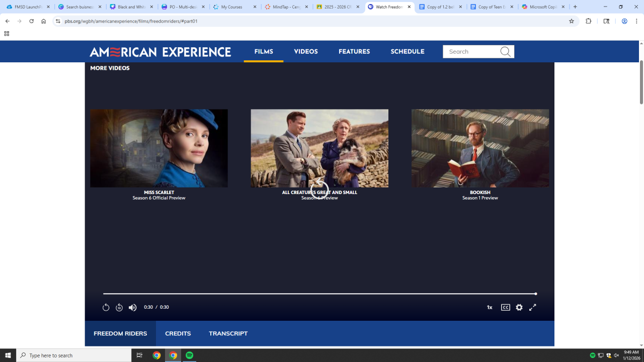Open All Creatures Great and Small thumbnail
644x362 pixels.
pyautogui.click(x=319, y=148)
